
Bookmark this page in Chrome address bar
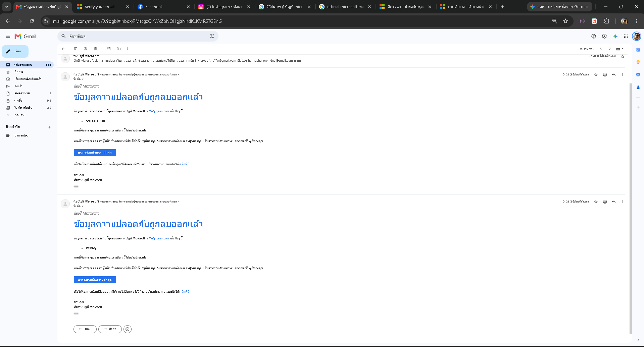pos(565,21)
